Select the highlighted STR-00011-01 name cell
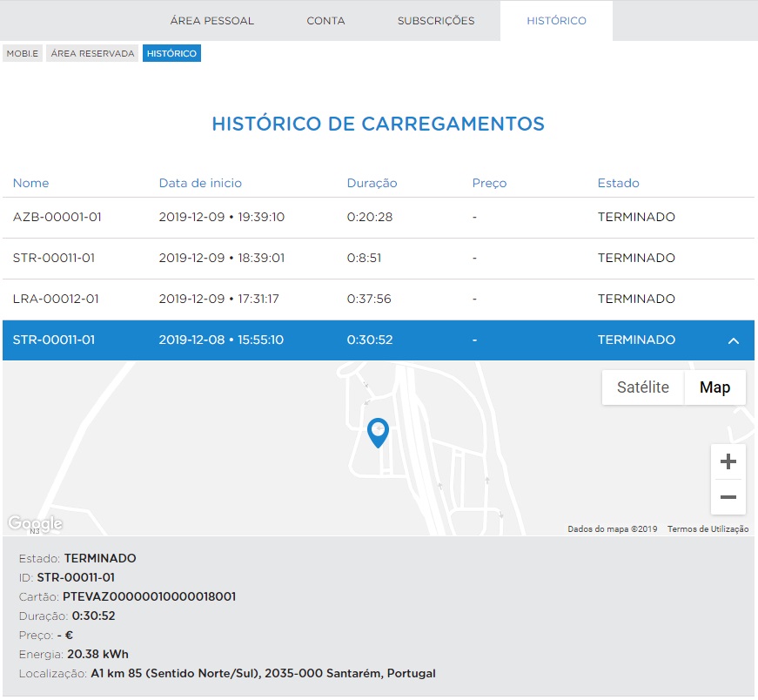Image resolution: width=758 pixels, height=700 pixels. click(54, 340)
